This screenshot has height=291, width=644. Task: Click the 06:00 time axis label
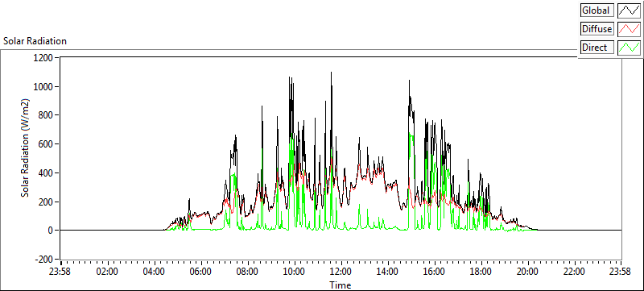pos(200,272)
